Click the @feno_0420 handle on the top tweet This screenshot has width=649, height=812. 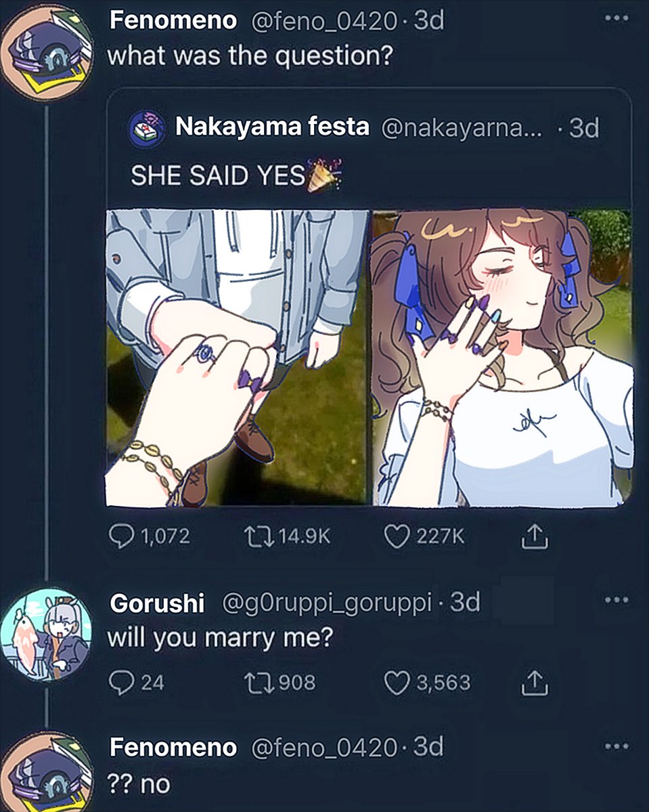pos(323,21)
